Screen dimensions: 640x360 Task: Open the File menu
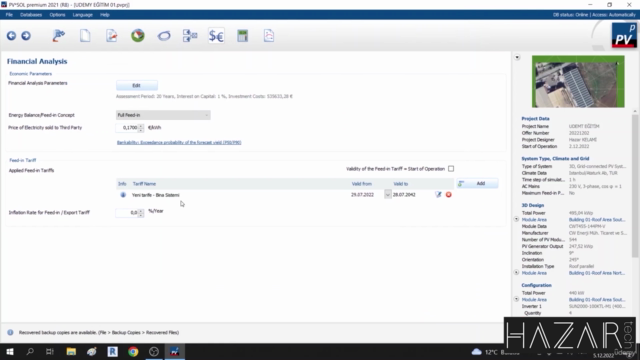[x=9, y=15]
